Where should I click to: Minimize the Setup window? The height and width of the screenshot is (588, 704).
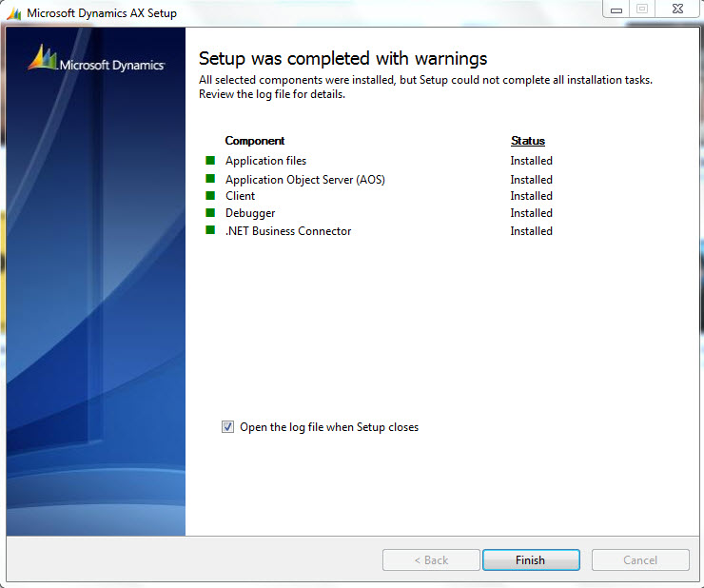pos(616,9)
